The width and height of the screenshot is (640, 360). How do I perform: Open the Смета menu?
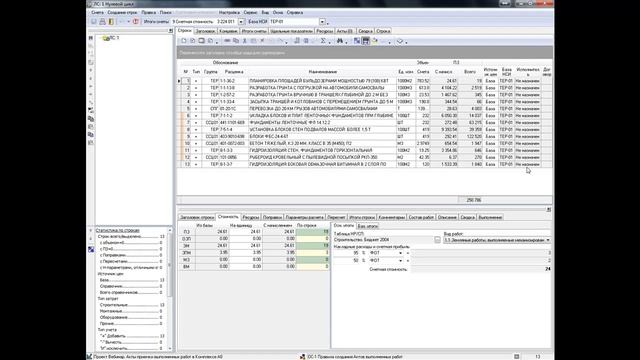click(x=98, y=13)
